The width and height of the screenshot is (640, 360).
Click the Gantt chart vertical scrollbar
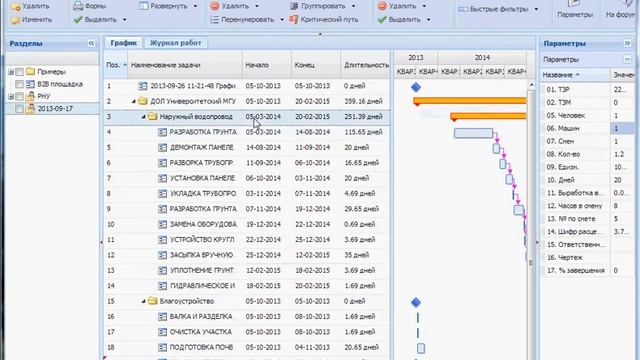531,220
